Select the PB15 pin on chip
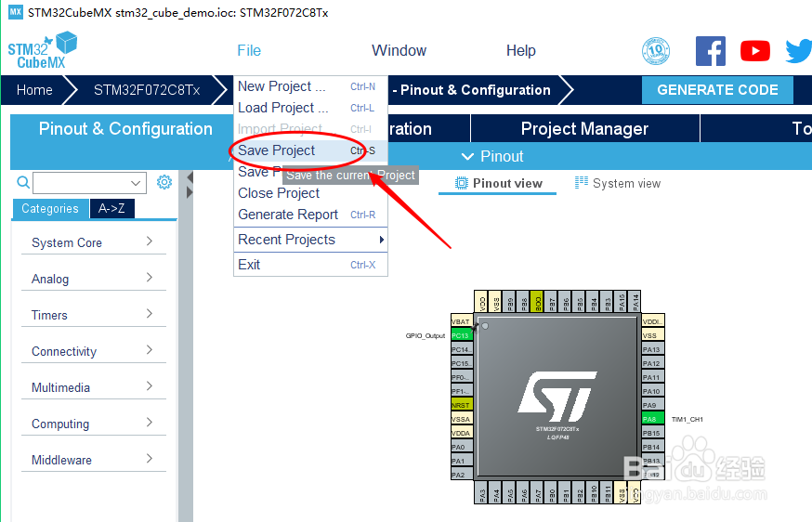Image resolution: width=812 pixels, height=522 pixels. click(652, 433)
